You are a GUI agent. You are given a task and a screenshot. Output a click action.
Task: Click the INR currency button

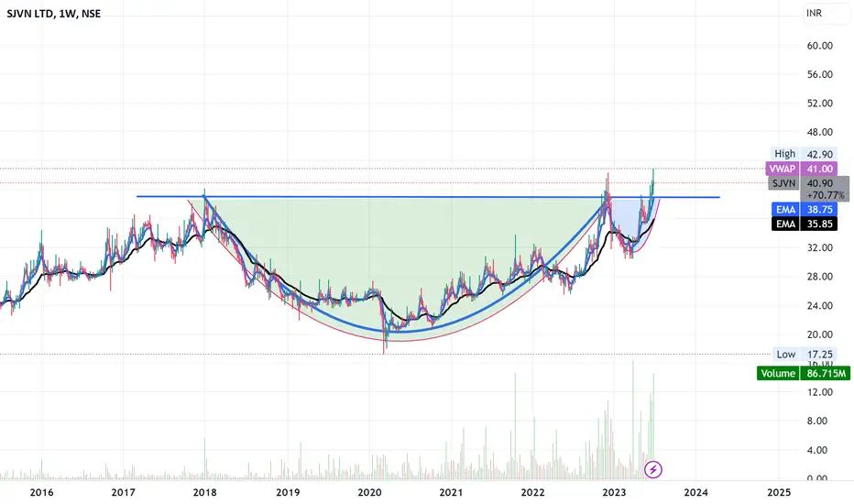click(x=827, y=13)
